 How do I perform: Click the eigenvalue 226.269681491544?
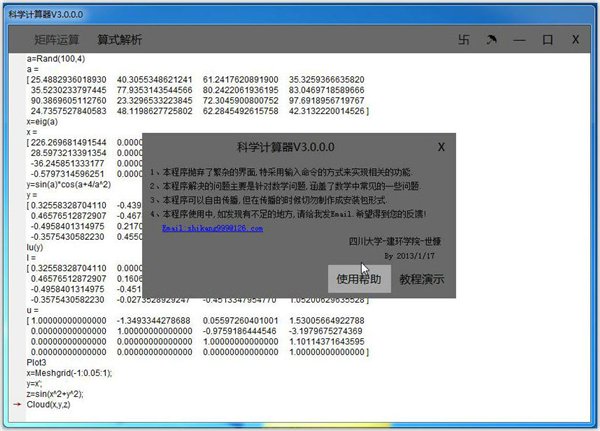coord(68,142)
